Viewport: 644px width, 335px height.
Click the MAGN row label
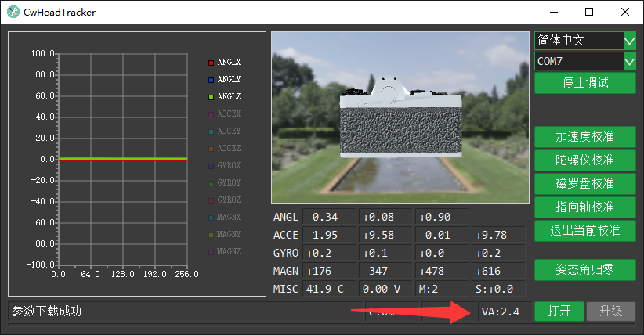tap(285, 272)
